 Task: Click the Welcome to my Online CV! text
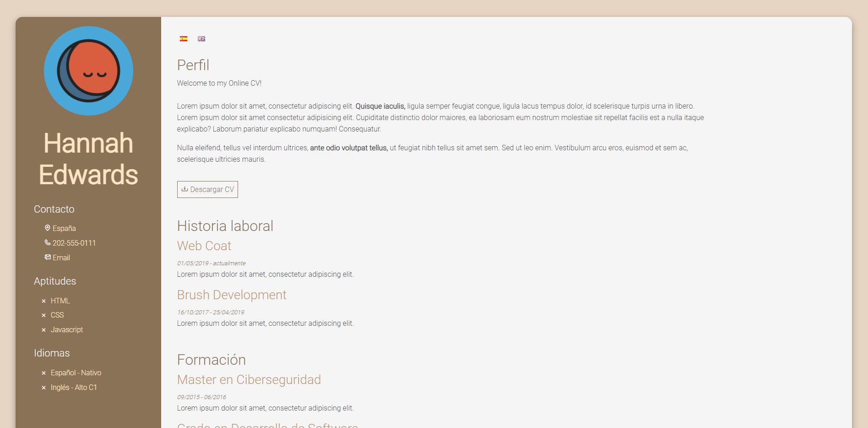click(219, 83)
